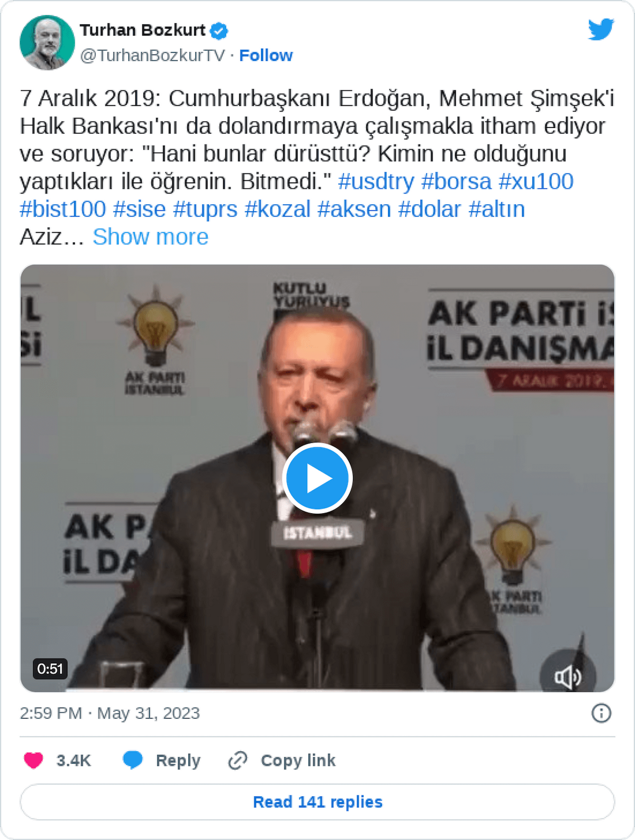Open the #altın hashtag
Viewport: 635px width, 840px height.
(497, 209)
